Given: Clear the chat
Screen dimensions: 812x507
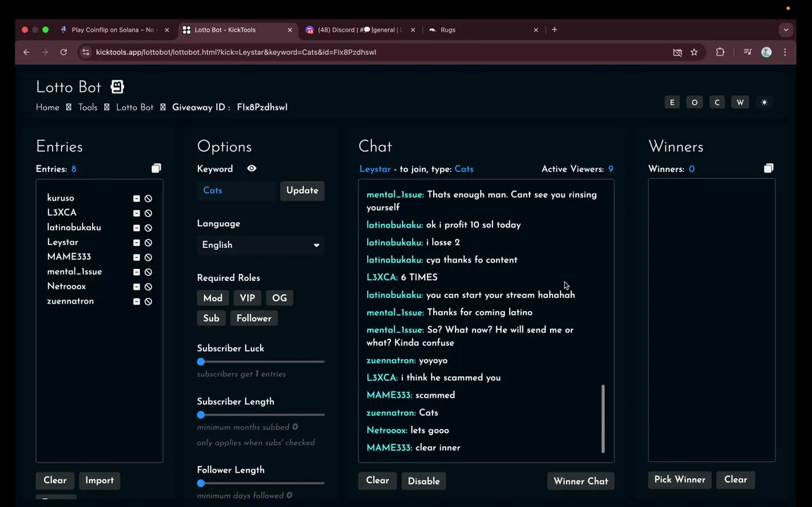Looking at the screenshot, I should click(x=377, y=480).
